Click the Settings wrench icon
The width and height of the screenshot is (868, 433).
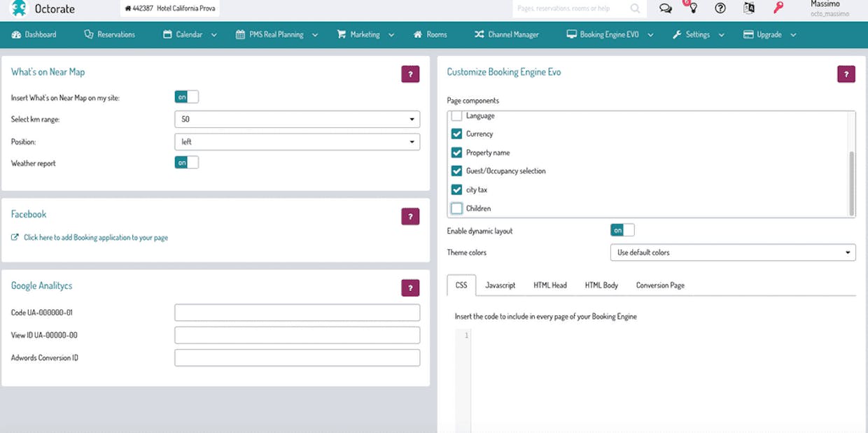coord(677,34)
